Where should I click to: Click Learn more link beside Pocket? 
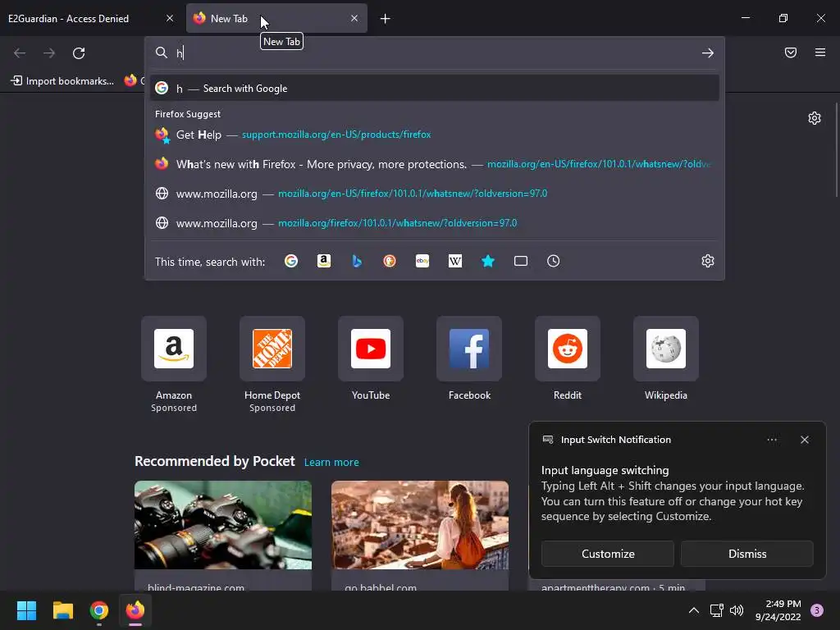click(331, 463)
